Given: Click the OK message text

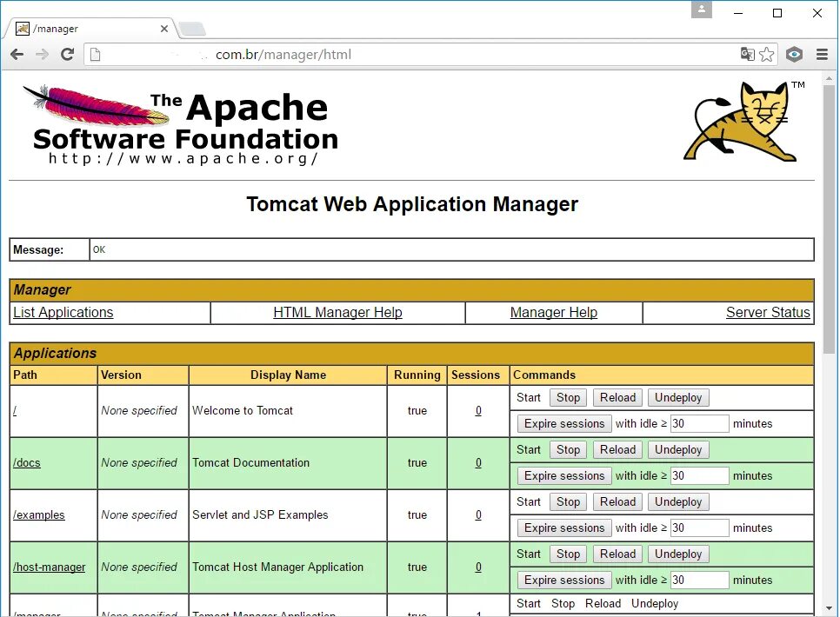Looking at the screenshot, I should pos(99,249).
